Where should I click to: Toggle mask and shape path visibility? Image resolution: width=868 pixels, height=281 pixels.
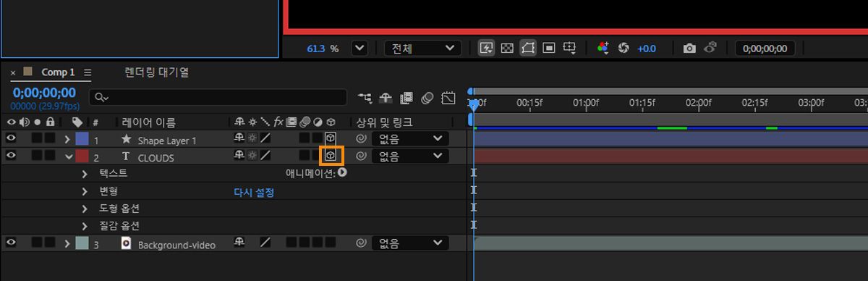(x=527, y=49)
